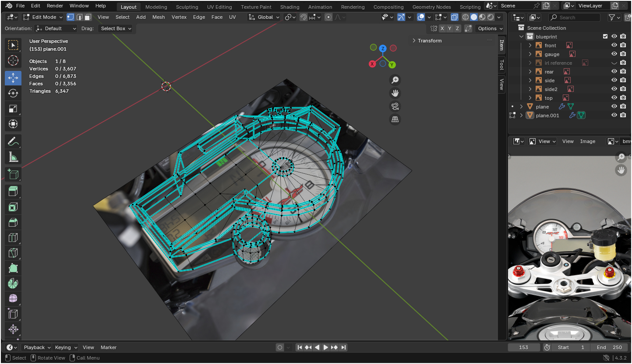Click the outliner Search field

[x=574, y=17]
